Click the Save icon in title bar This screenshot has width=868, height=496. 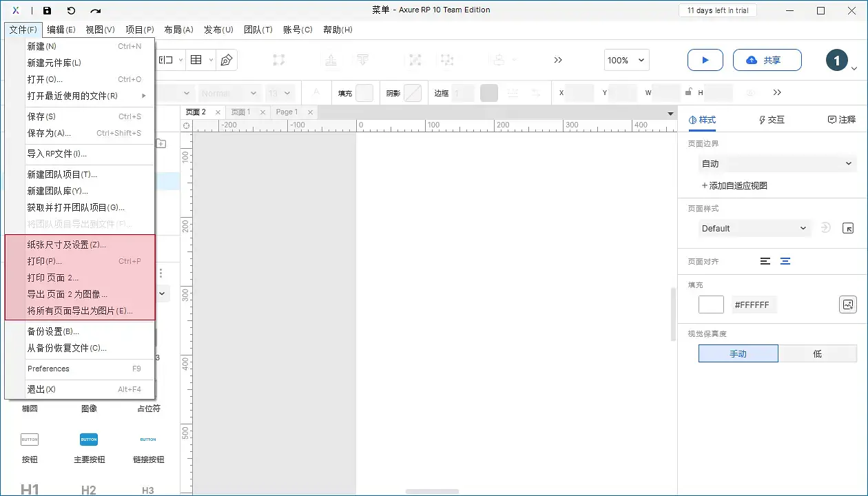pos(47,10)
